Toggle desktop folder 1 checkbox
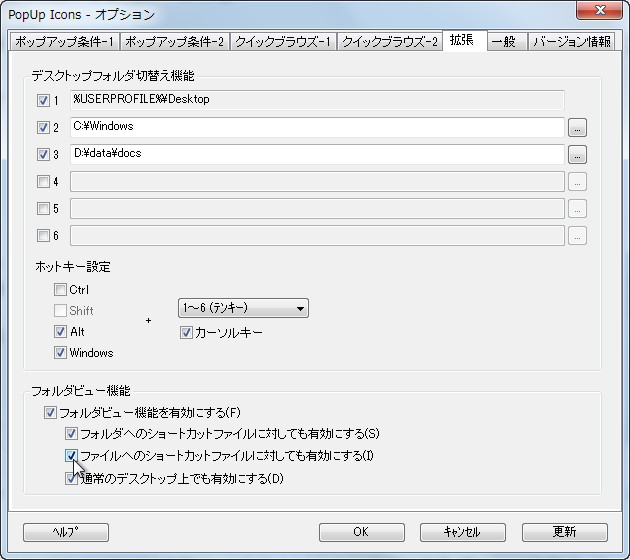Screen dimensions: 630x560 [43, 100]
